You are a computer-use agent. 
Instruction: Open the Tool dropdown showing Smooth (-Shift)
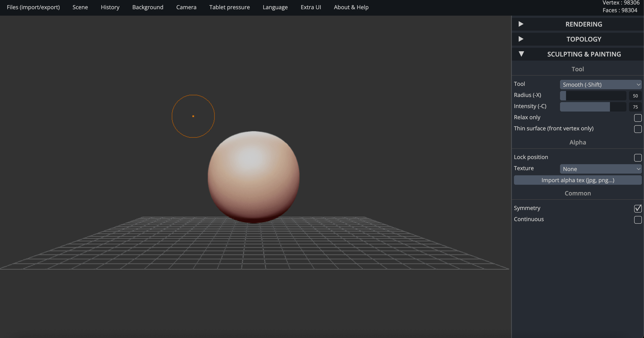(x=601, y=84)
